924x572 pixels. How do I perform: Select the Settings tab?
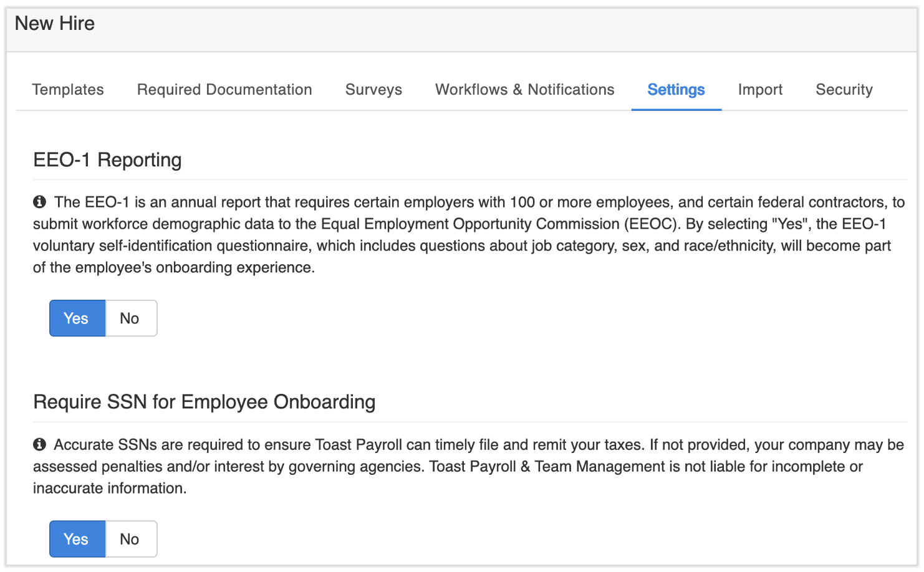click(x=676, y=89)
